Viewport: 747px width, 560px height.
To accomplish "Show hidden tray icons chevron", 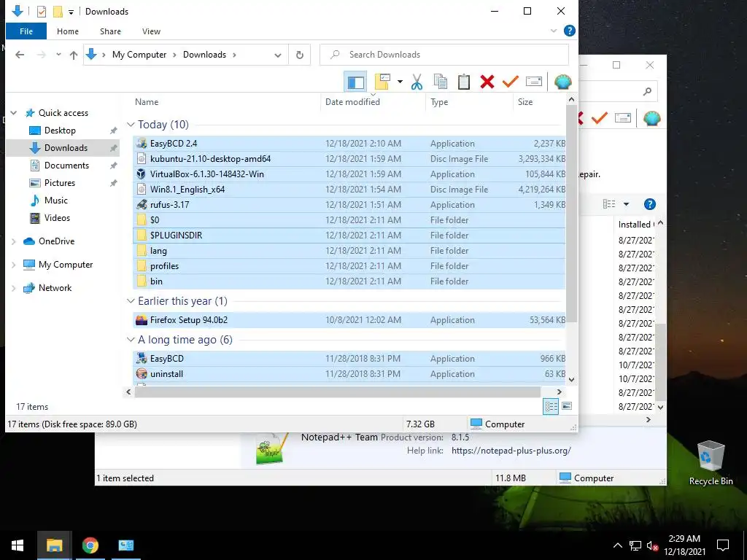I will coord(617,545).
